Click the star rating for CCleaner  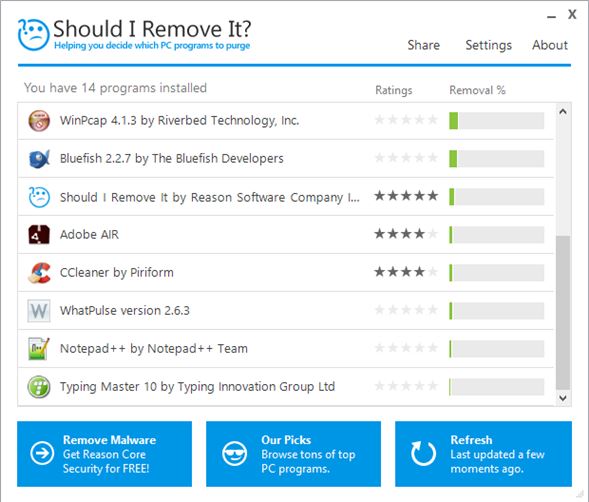tap(406, 272)
